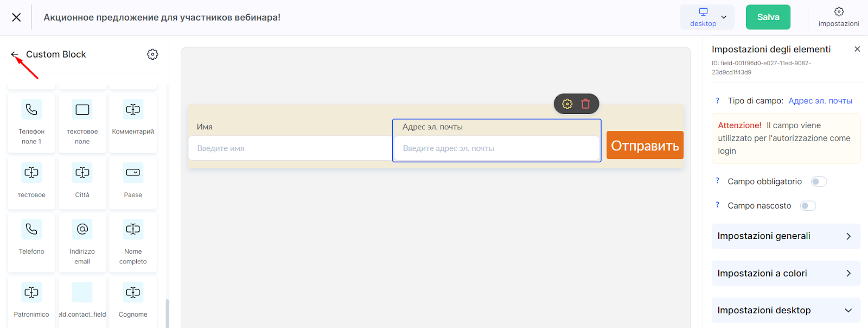
Task: Collapse the Impostazioni desktop section
Action: point(786,310)
